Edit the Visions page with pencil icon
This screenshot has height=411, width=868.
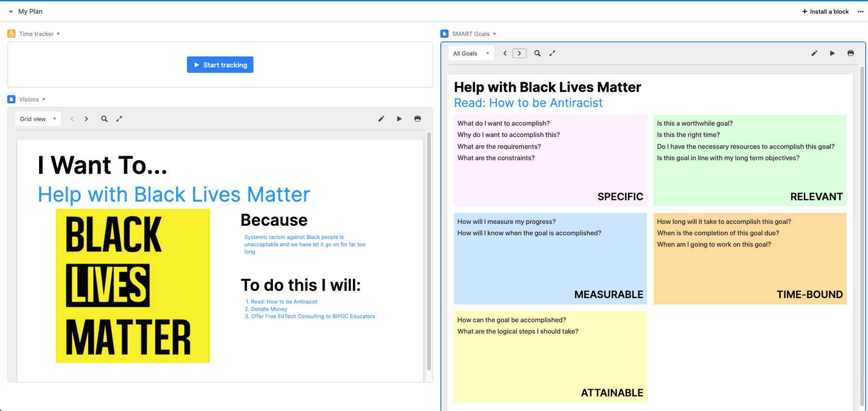[x=381, y=119]
